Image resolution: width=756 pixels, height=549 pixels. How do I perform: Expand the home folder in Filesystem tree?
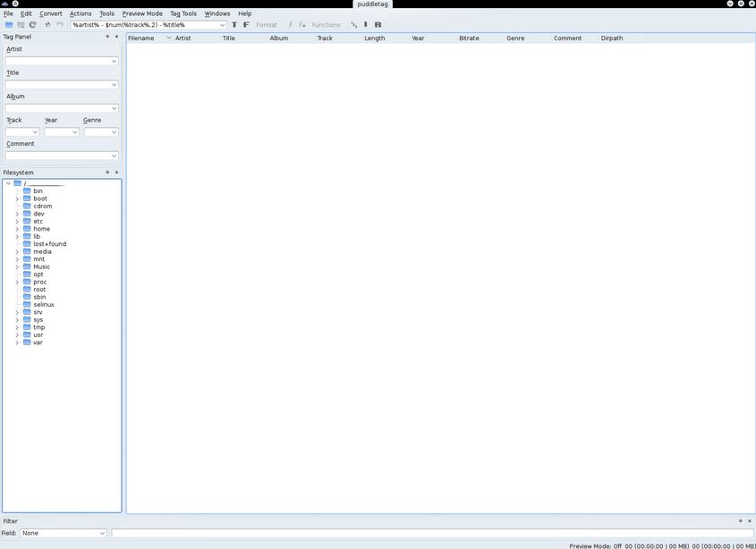pos(17,229)
